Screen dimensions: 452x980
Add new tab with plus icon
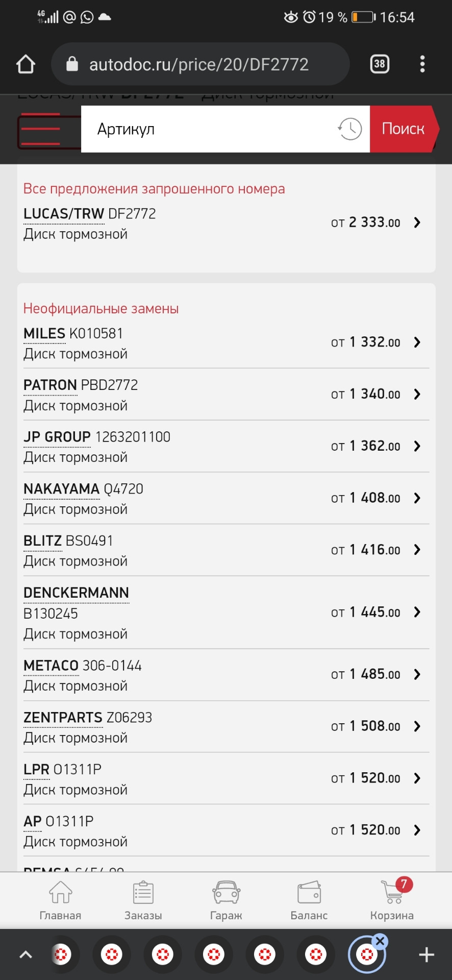(x=426, y=954)
